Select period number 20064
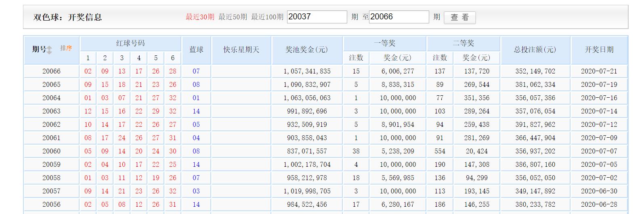 pos(51,98)
